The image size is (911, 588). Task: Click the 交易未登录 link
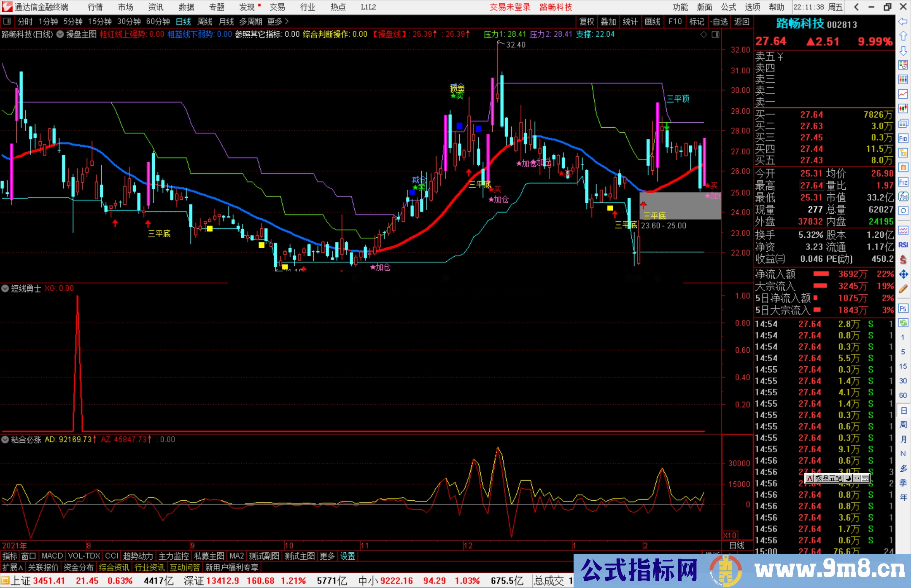click(x=510, y=7)
